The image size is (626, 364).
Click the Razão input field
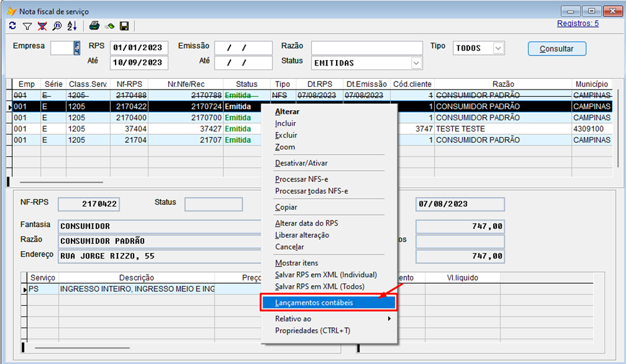click(367, 48)
